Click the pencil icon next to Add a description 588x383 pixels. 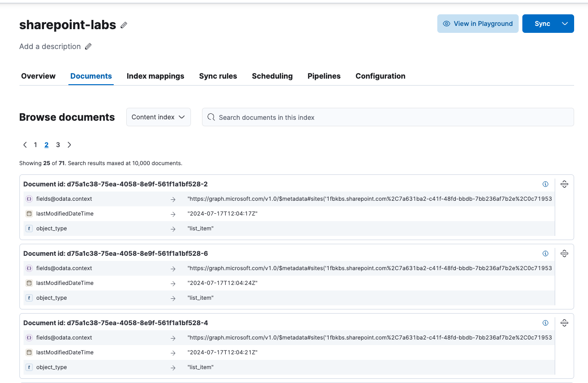(88, 46)
